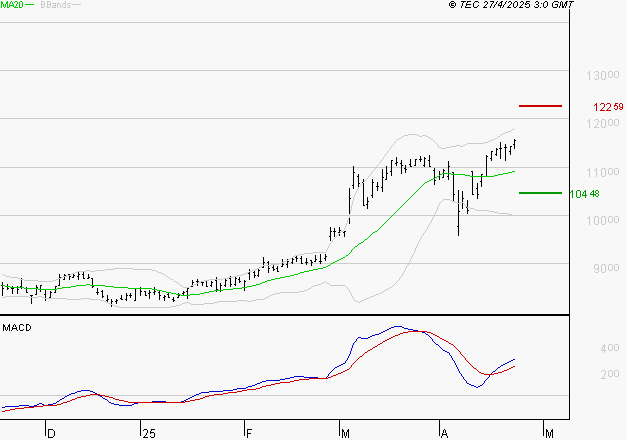Click the 13000 price axis label
627x440 pixels.
click(603, 75)
